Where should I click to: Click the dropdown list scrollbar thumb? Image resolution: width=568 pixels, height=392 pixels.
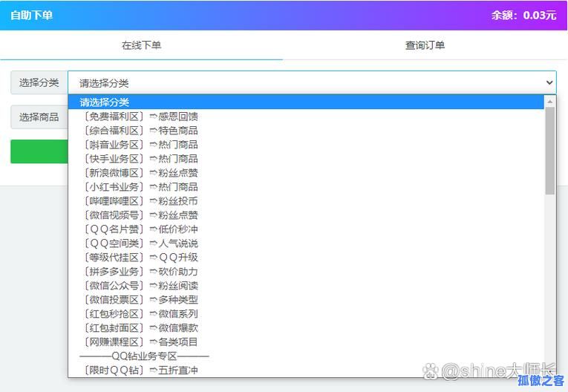tap(550, 151)
